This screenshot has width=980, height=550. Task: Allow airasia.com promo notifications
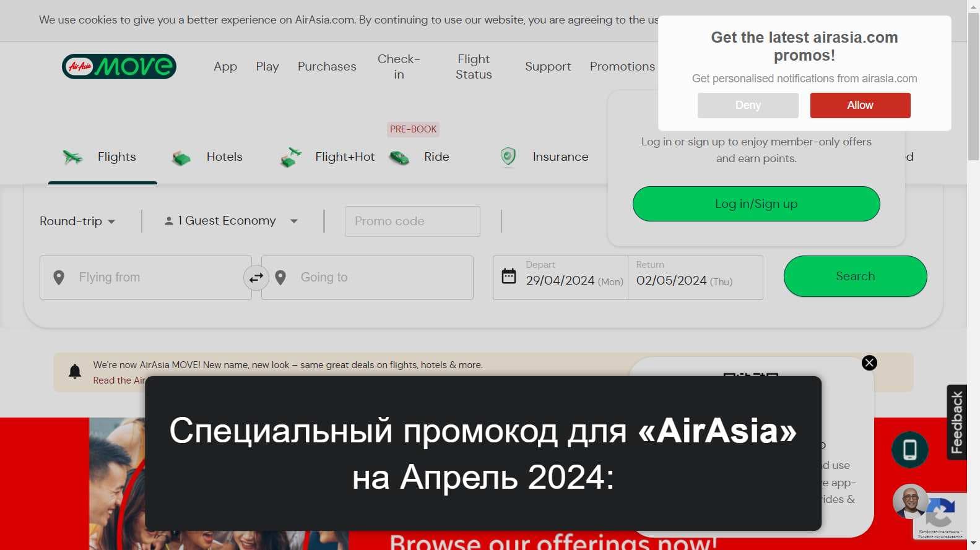point(860,105)
